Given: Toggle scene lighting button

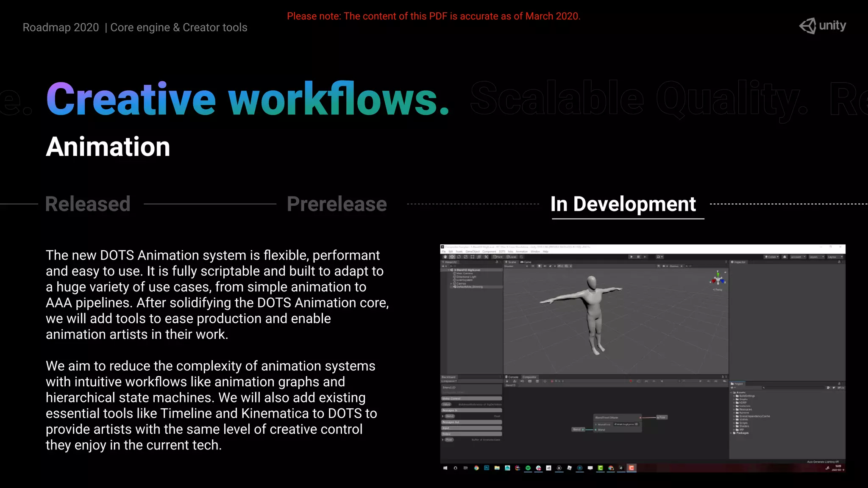Looking at the screenshot, I should coord(540,266).
